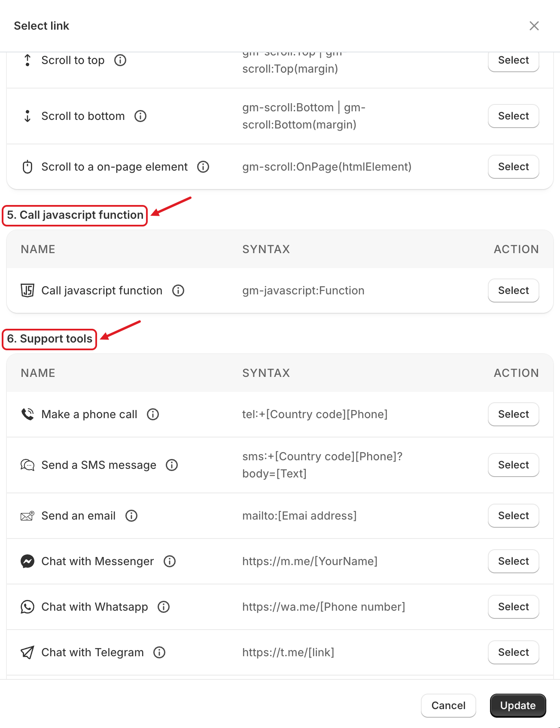Click the Telegram paper plane icon
560x728 pixels.
27,652
